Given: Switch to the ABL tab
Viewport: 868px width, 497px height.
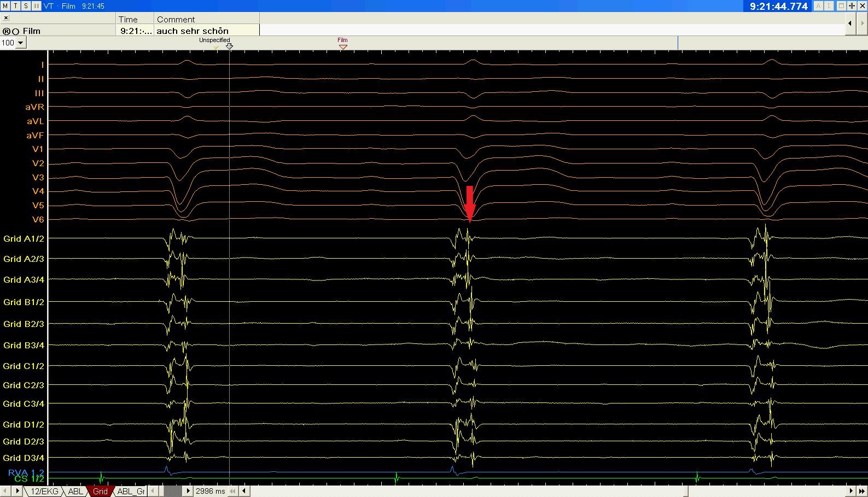Looking at the screenshot, I should [x=75, y=491].
